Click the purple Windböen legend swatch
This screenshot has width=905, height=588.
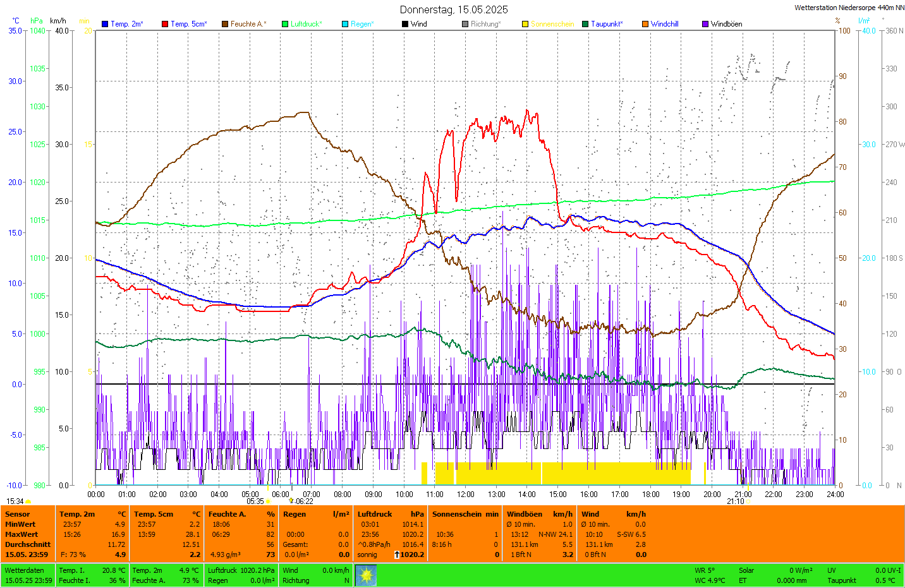click(x=705, y=24)
